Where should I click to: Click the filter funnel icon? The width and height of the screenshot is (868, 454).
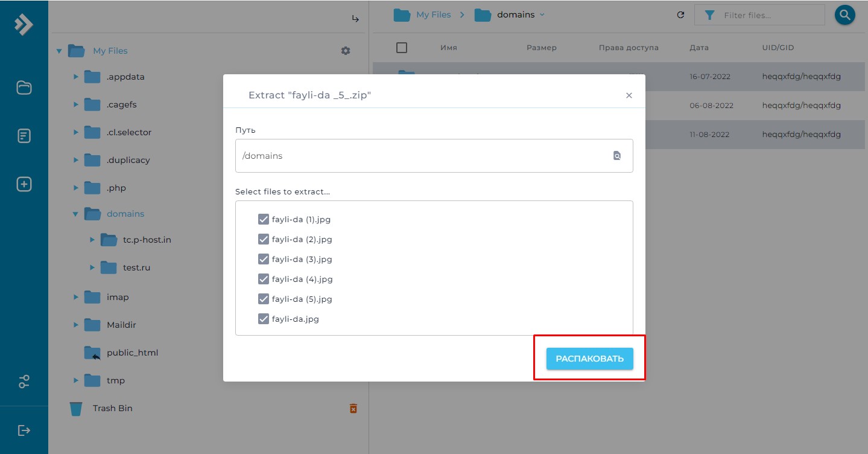[710, 15]
